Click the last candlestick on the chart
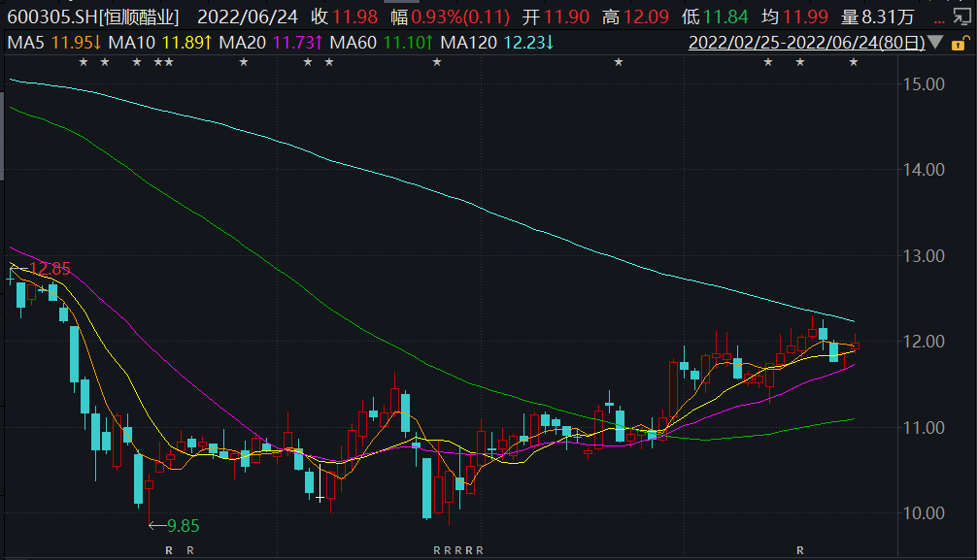The width and height of the screenshot is (977, 560). 855,344
